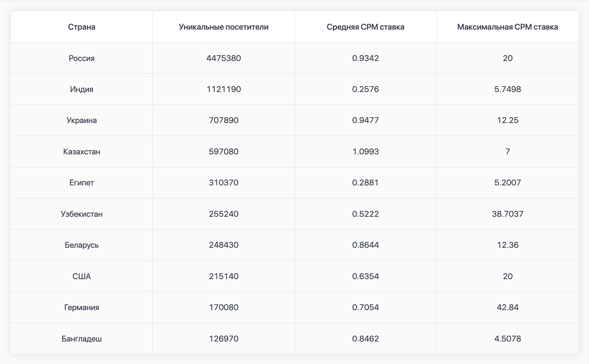Screen dimensions: 589x364
Task: Click maximum CPM value 42.84
Action: point(507,307)
